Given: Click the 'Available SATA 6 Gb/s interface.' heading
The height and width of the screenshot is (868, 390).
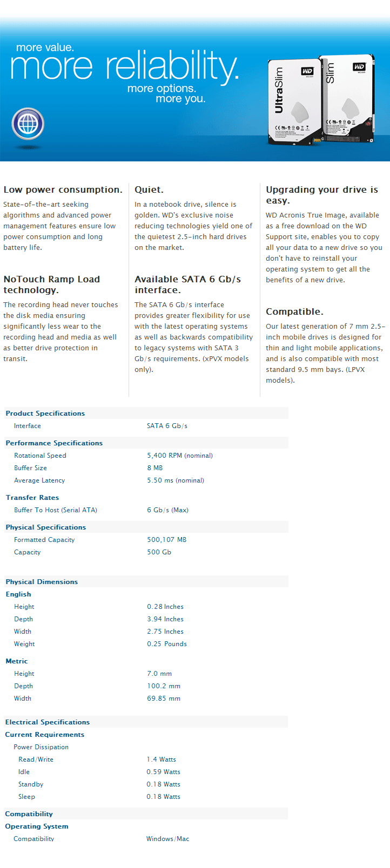Looking at the screenshot, I should click(x=188, y=284).
